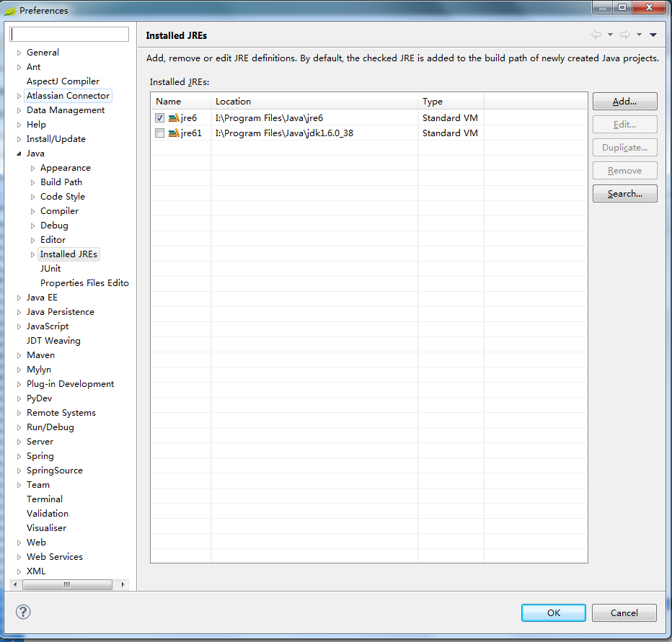The width and height of the screenshot is (672, 642).
Task: Click the help question mark icon
Action: click(x=23, y=612)
